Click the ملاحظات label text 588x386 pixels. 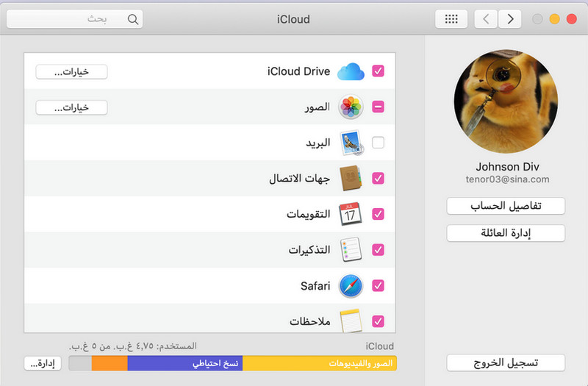[309, 321]
